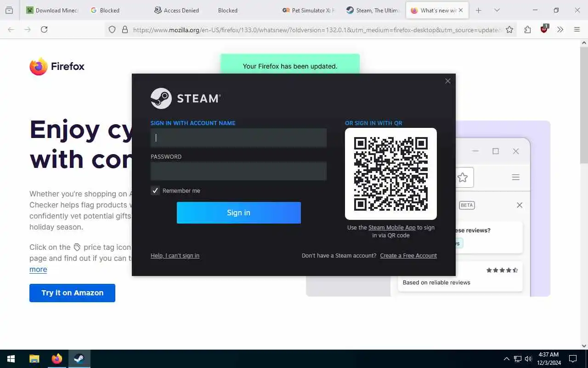
Task: Click the BETA badge in illustration
Action: [x=467, y=205]
